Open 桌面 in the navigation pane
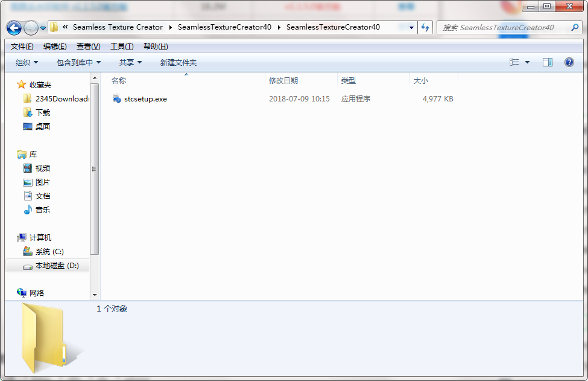 (x=43, y=127)
